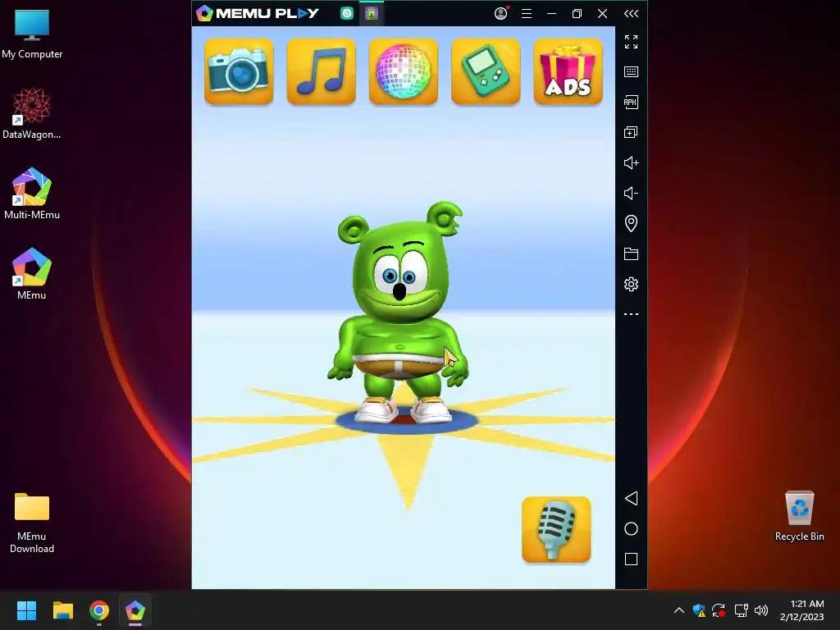The image size is (840, 630).
Task: Show more sidebar tools (three dots)
Action: point(631,314)
